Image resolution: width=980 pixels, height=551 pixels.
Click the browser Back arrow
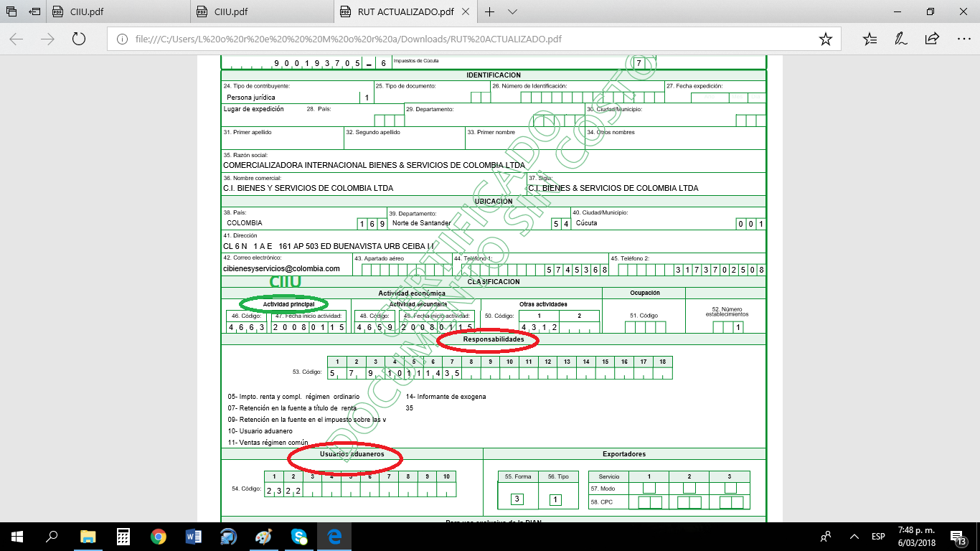(x=16, y=39)
